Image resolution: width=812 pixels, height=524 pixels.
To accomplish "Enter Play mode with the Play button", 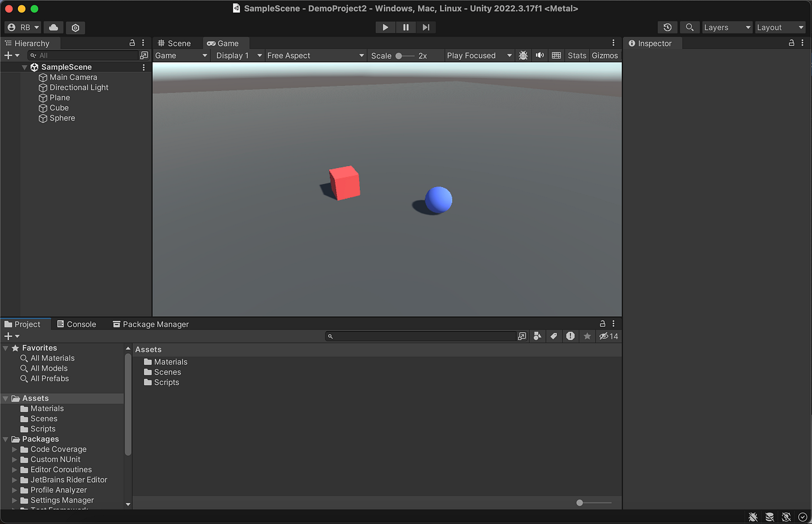I will pyautogui.click(x=385, y=27).
